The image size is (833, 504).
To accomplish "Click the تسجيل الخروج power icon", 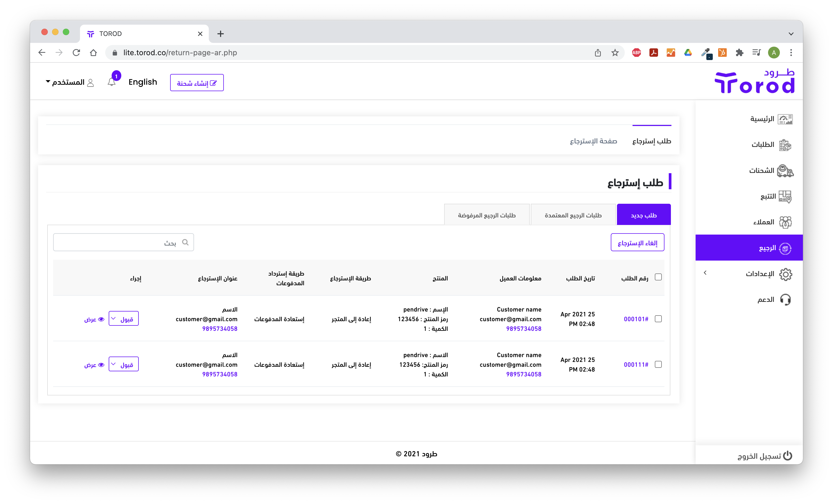I will pyautogui.click(x=788, y=456).
